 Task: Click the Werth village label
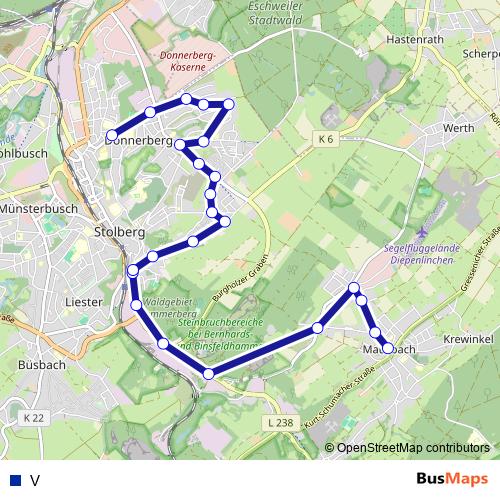458,128
